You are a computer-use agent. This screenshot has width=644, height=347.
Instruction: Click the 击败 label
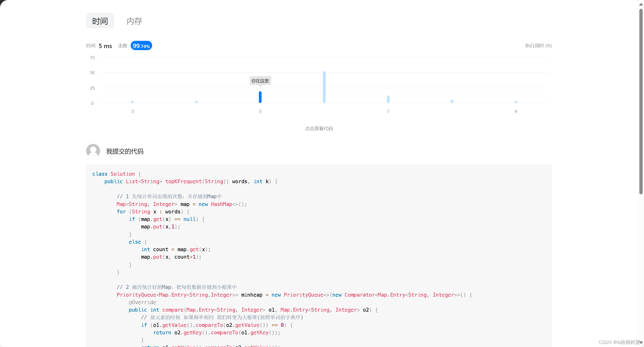click(123, 46)
